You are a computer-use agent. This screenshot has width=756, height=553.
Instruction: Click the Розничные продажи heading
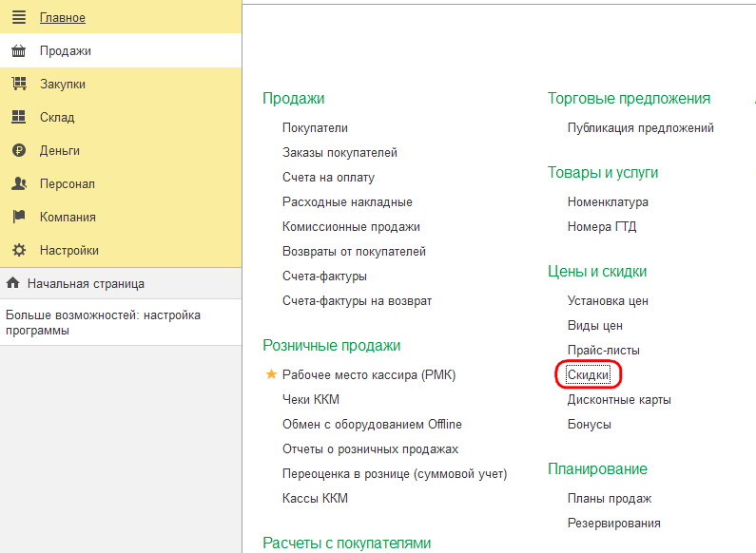[x=331, y=345]
